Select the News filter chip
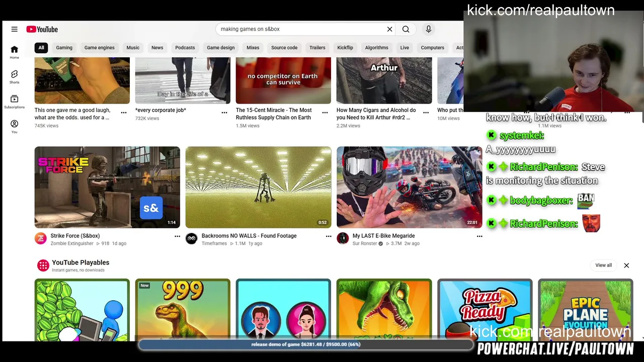The height and width of the screenshot is (362, 644). pos(157,48)
